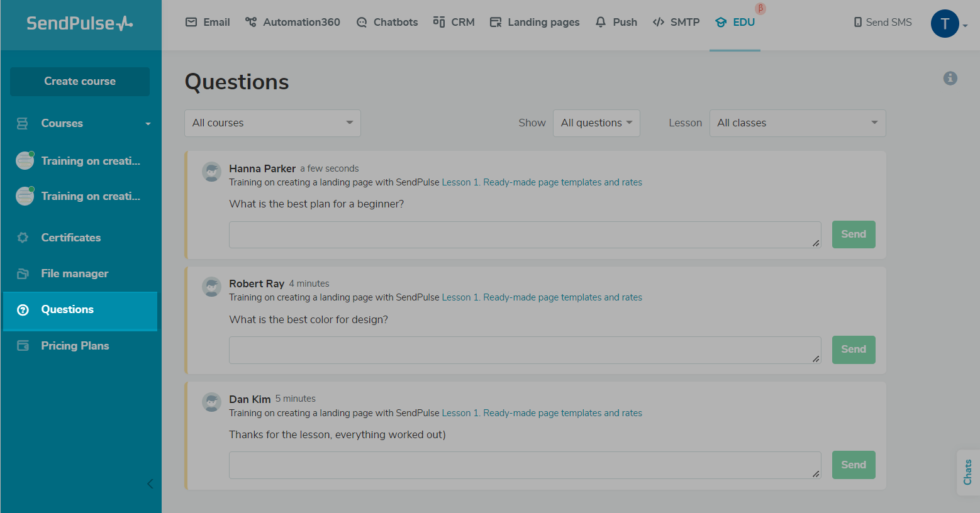
Task: Open the All questions filter dropdown
Action: click(596, 123)
